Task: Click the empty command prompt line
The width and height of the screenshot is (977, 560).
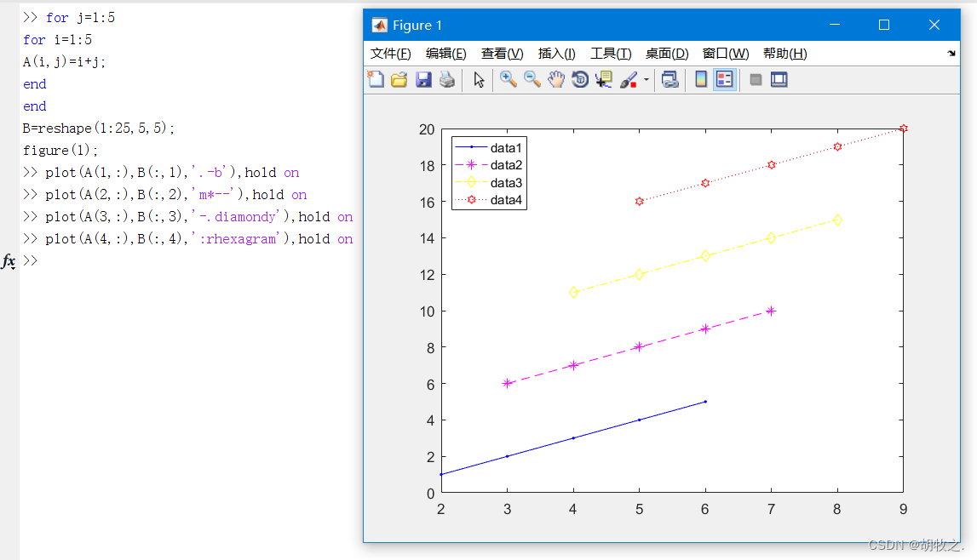Action: tap(187, 260)
